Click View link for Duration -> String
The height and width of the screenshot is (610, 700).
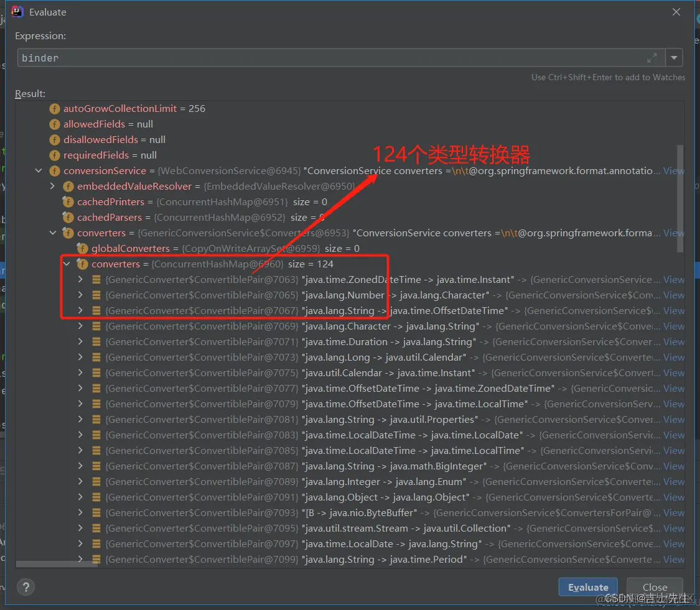pyautogui.click(x=673, y=342)
